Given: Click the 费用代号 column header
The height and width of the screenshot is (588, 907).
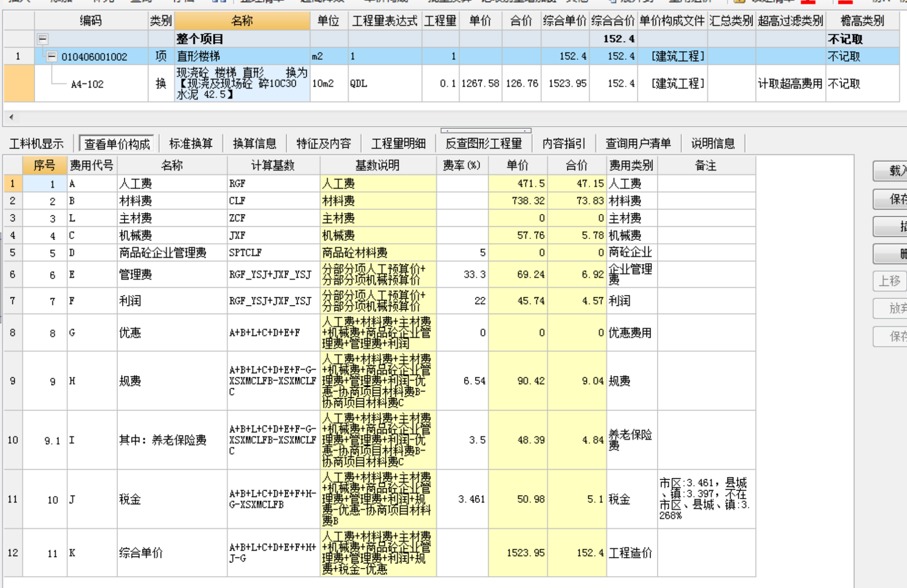Looking at the screenshot, I should pos(92,165).
